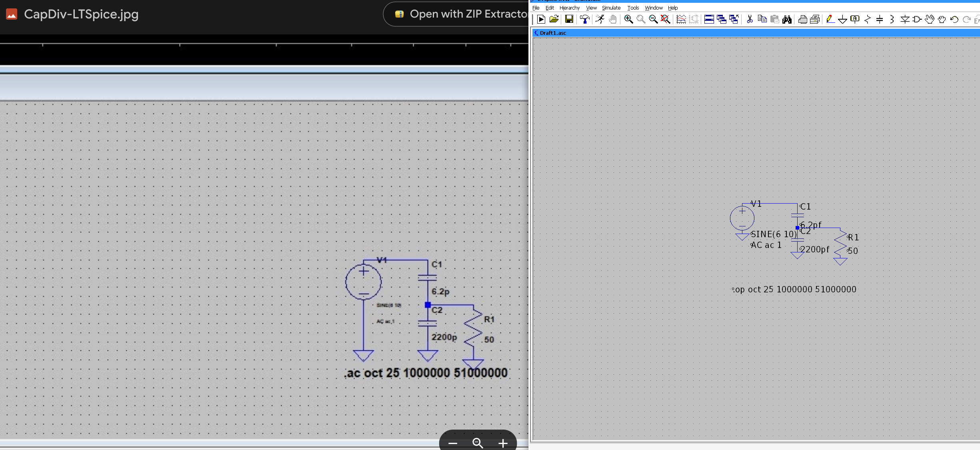
Task: Select the Move open-hand tool
Action: [930, 19]
